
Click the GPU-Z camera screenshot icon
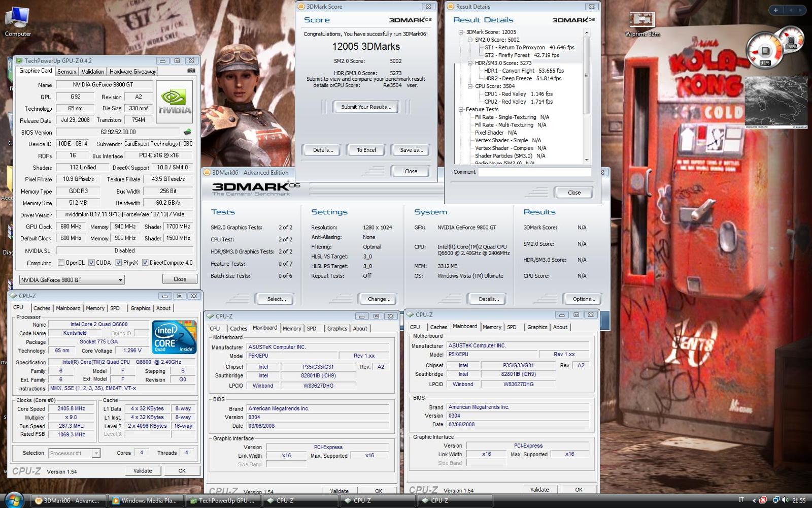coord(191,71)
